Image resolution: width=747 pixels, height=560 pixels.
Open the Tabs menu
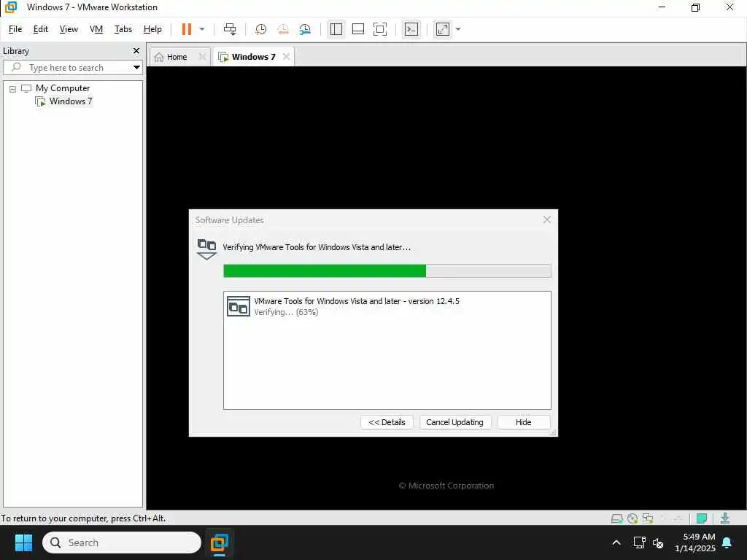[x=123, y=29]
